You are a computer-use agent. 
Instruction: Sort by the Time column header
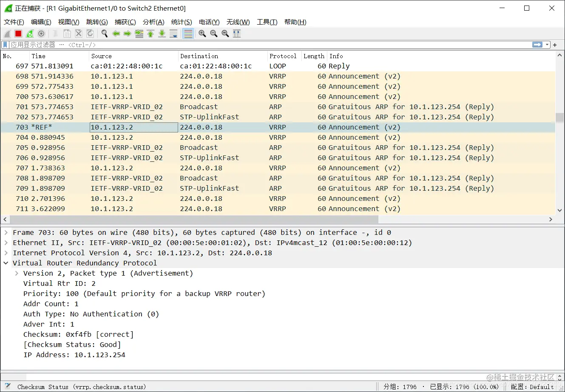(59, 56)
